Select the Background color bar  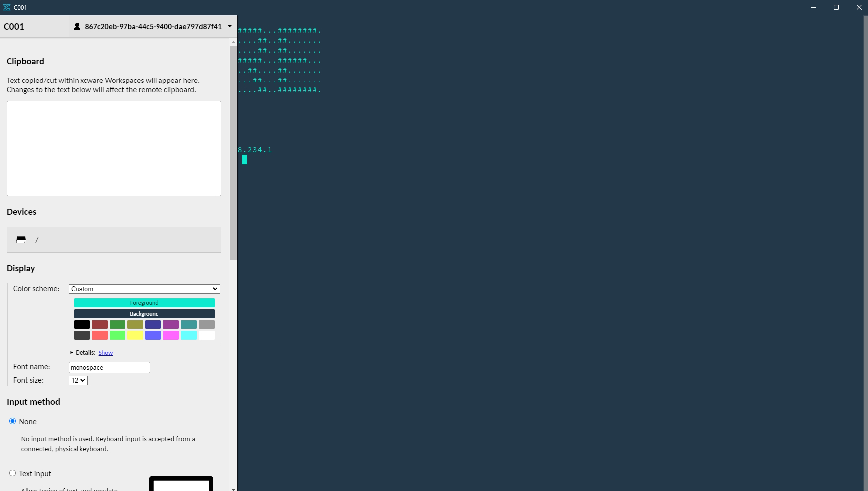click(x=144, y=313)
